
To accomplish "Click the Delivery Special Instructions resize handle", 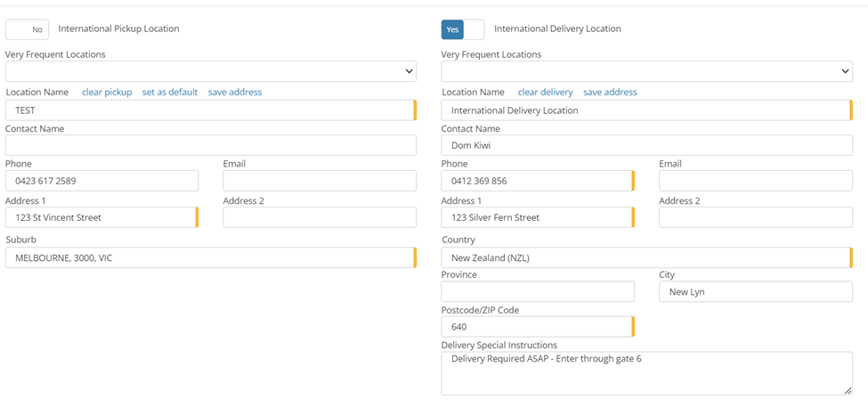I will (848, 390).
